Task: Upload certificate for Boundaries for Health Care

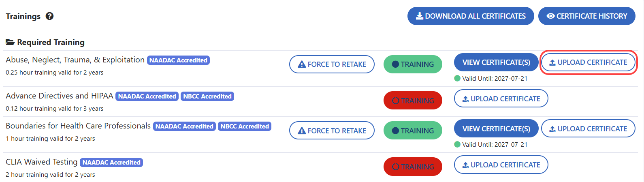Action: (x=588, y=128)
